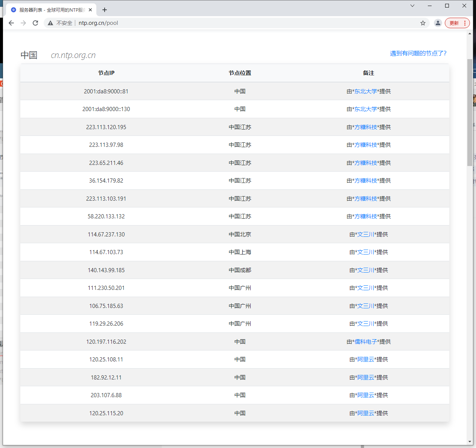This screenshot has width=476, height=448.
Task: Open 方糖科技 link in the 36.154.179.82 row
Action: coord(365,181)
